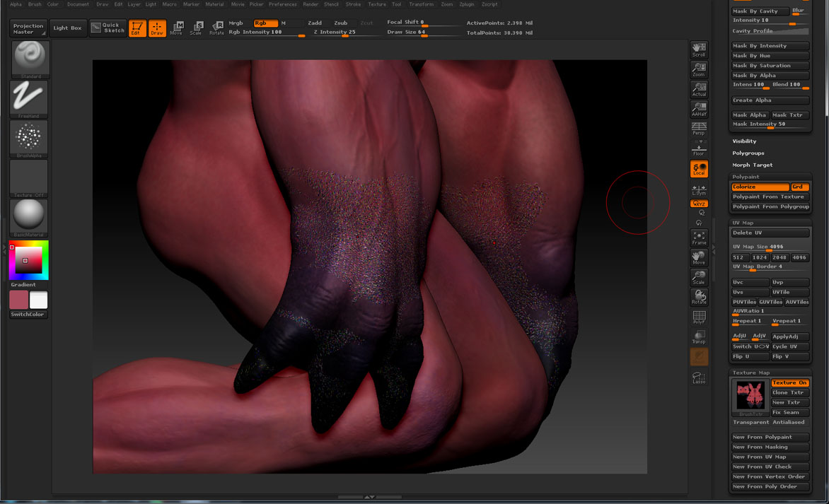Click the texture map thumbnail
This screenshot has height=504, width=829.
(750, 395)
